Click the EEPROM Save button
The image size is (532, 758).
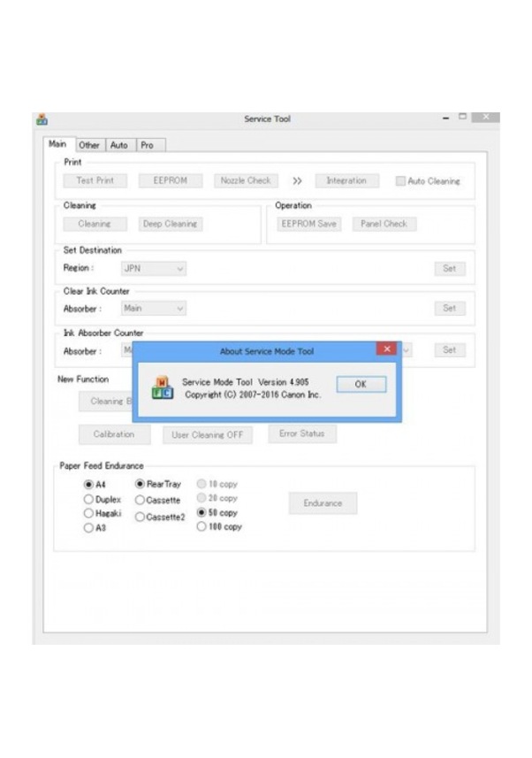point(308,224)
